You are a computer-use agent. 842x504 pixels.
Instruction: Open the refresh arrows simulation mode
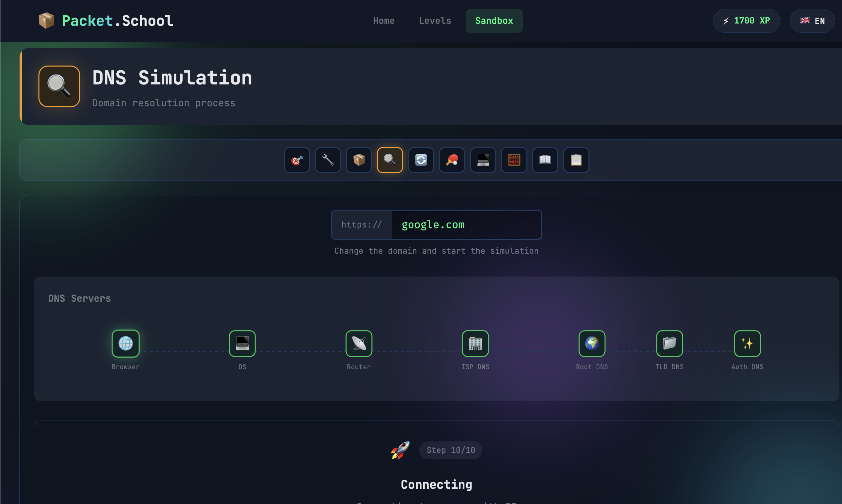(421, 160)
